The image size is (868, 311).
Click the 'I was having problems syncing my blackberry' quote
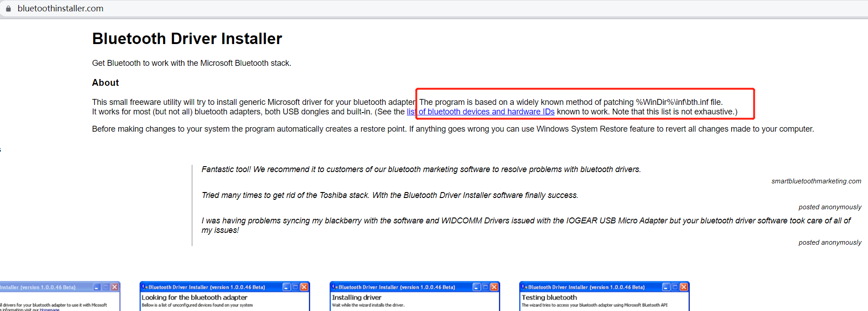tap(526, 225)
